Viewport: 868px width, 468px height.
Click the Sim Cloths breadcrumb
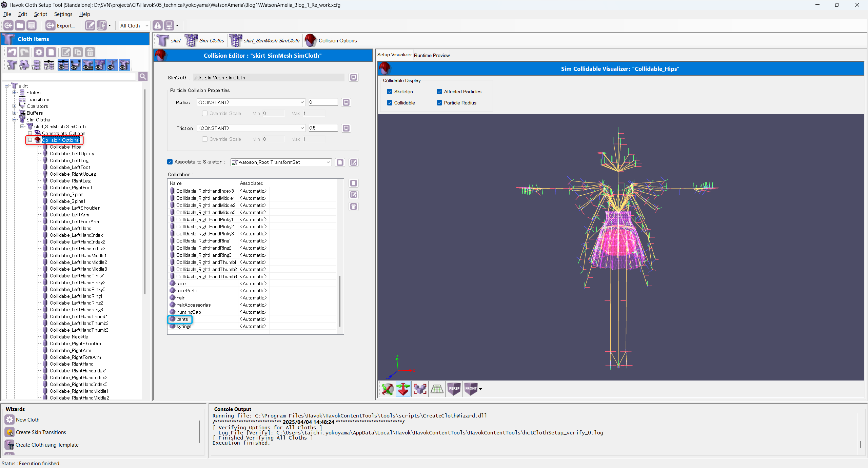pos(205,41)
